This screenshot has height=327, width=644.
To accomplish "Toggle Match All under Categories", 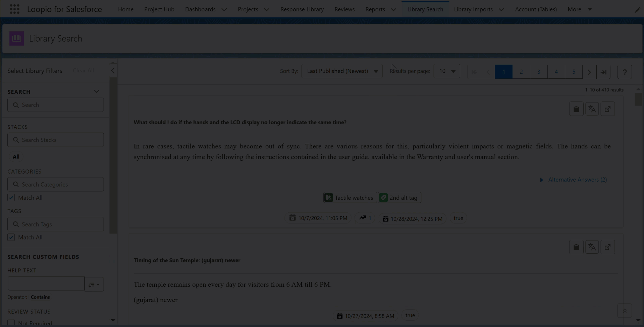I will coord(11,198).
